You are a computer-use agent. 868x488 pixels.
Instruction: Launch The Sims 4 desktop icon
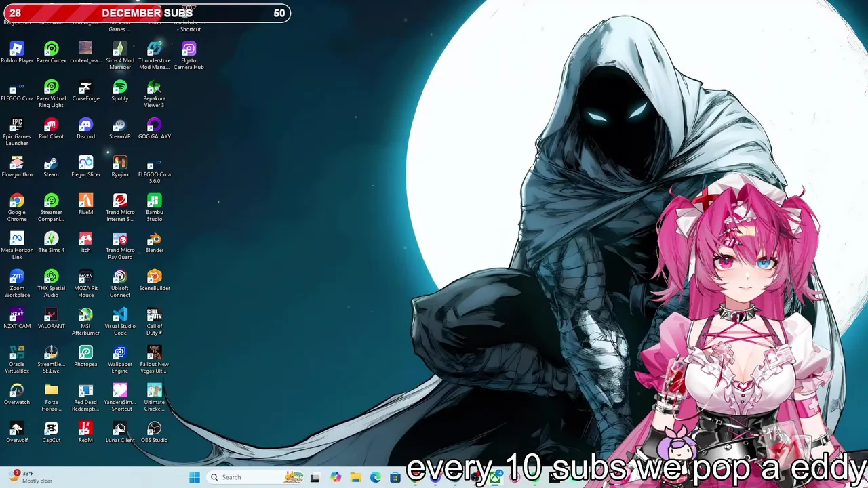click(52, 242)
